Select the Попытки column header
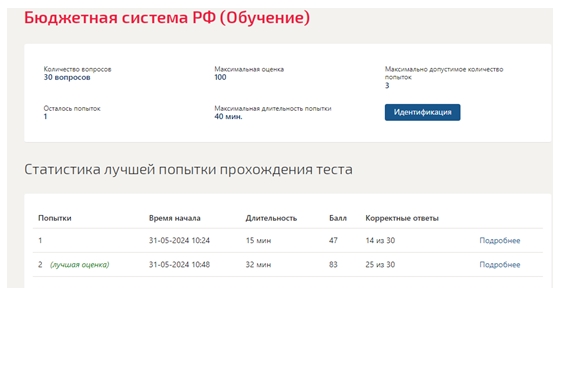The width and height of the screenshot is (565, 373). pyautogui.click(x=55, y=218)
